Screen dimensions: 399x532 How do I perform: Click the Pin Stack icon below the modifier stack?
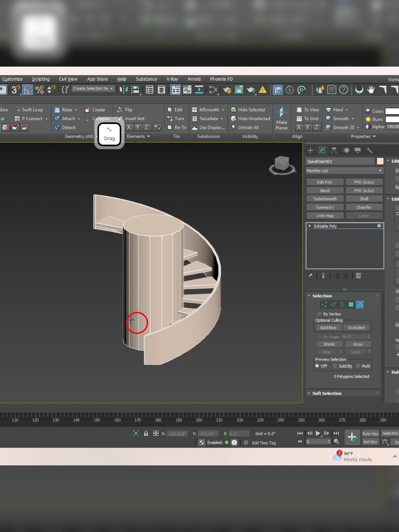click(310, 276)
